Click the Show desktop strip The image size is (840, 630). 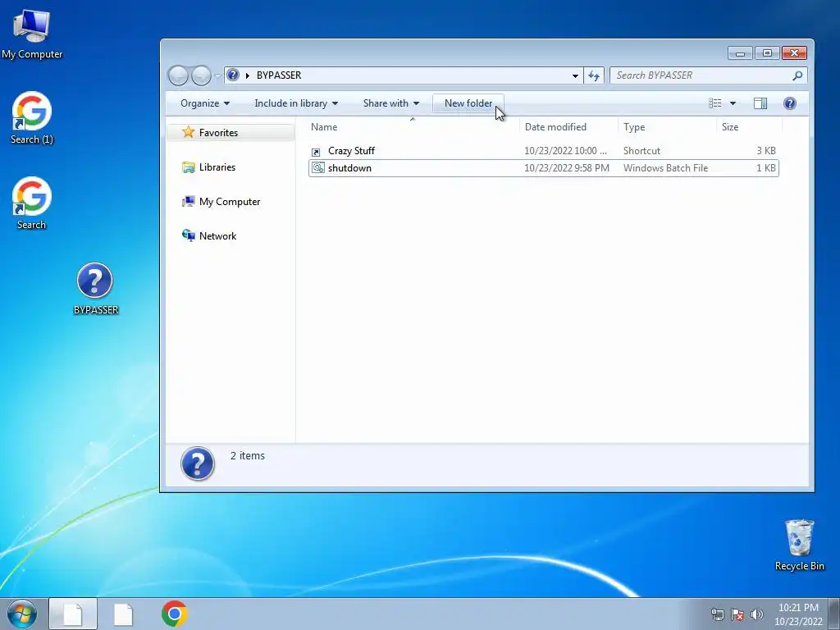[x=834, y=614]
